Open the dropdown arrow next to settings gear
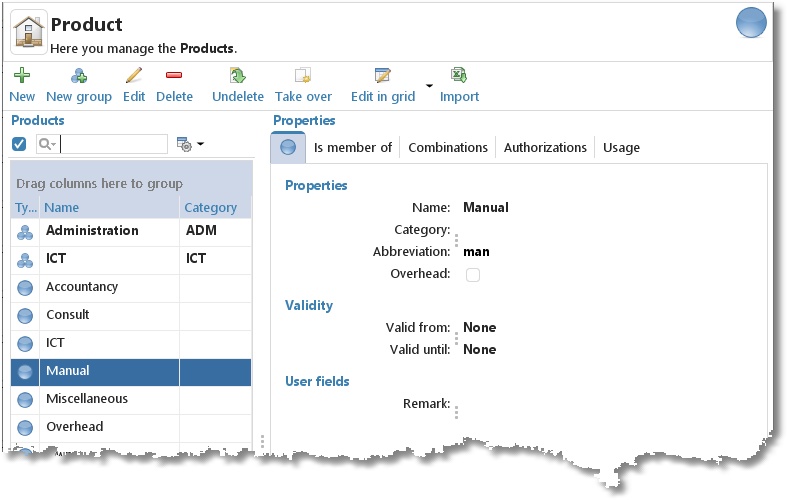The height and width of the screenshot is (502, 788). click(201, 144)
